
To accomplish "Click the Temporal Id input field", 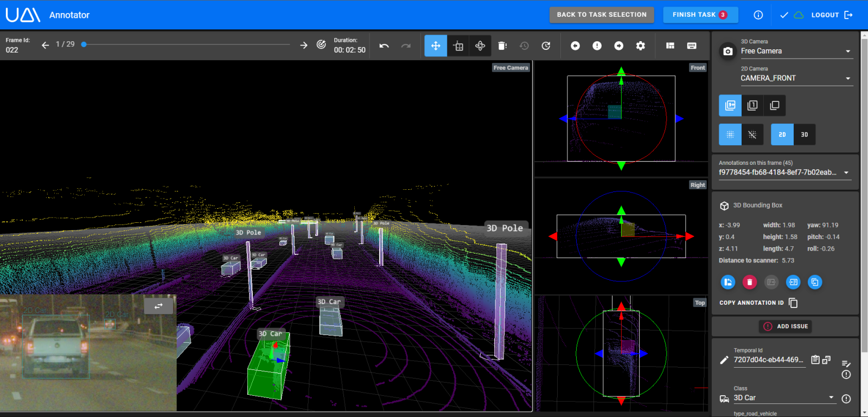I will click(769, 360).
